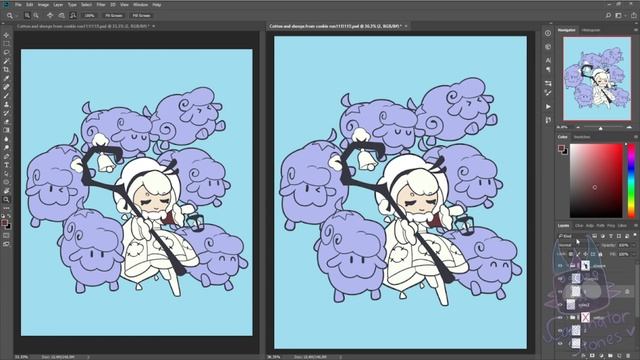Expand the top group layer arrow
Screen dimensions: 640x360
point(567,266)
